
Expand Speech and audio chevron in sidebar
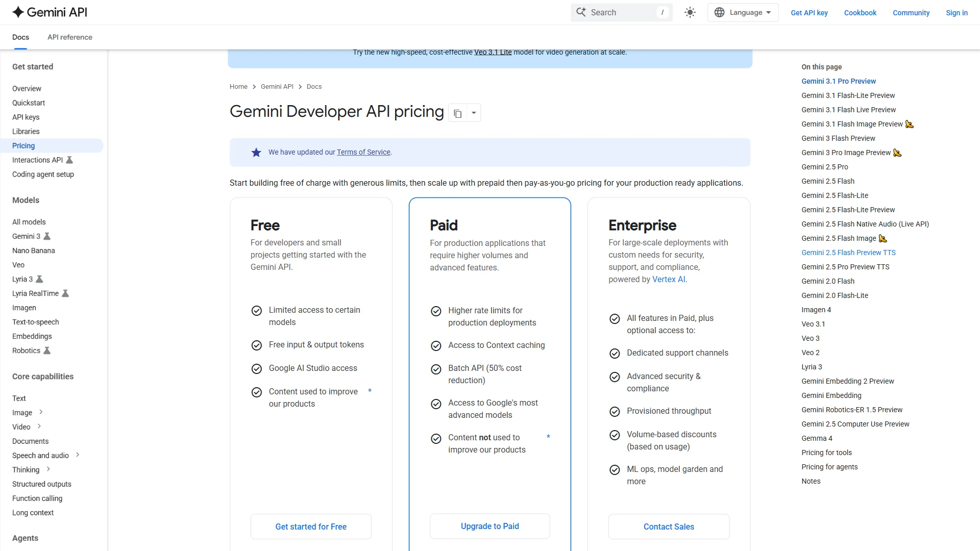tap(78, 455)
